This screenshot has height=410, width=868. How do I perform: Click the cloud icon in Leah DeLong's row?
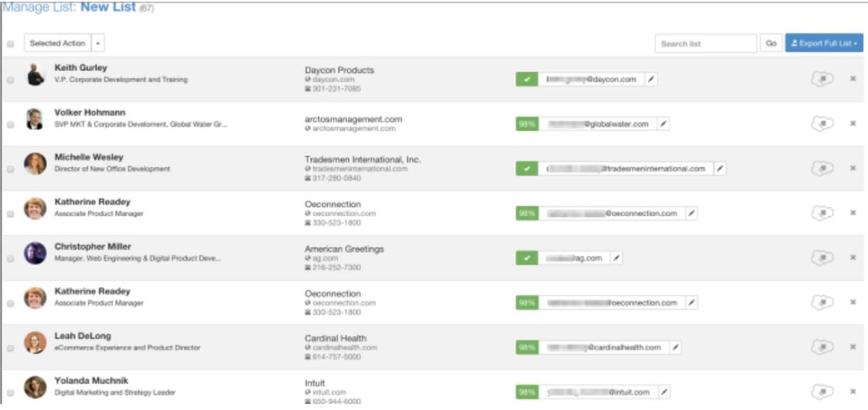tap(822, 348)
